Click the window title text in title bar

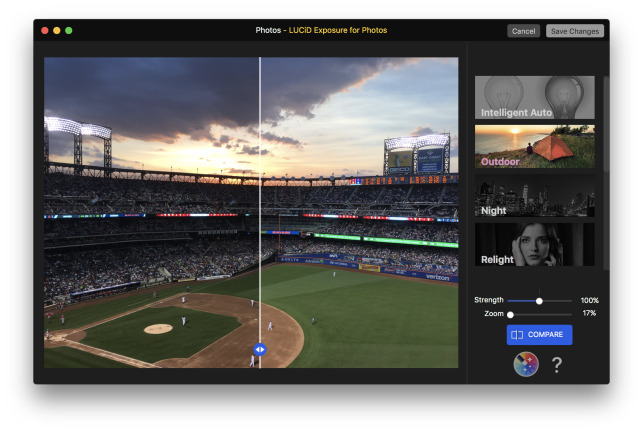(x=321, y=31)
